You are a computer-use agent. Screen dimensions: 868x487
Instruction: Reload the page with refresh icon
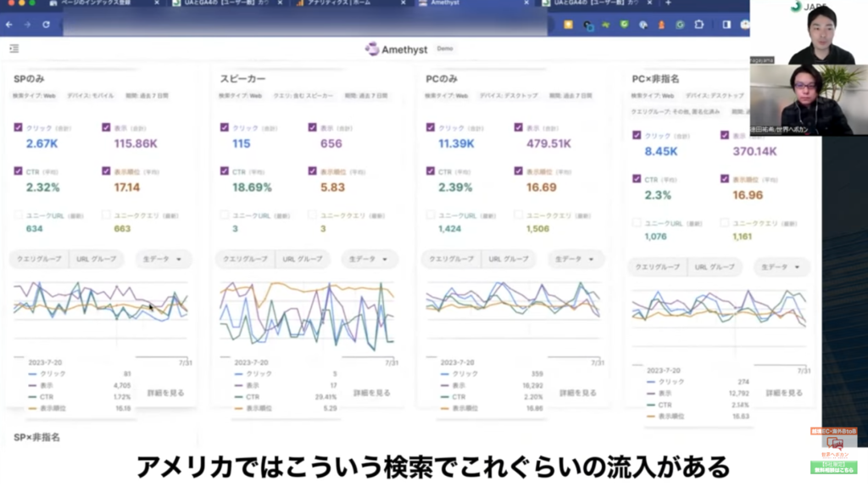[46, 25]
